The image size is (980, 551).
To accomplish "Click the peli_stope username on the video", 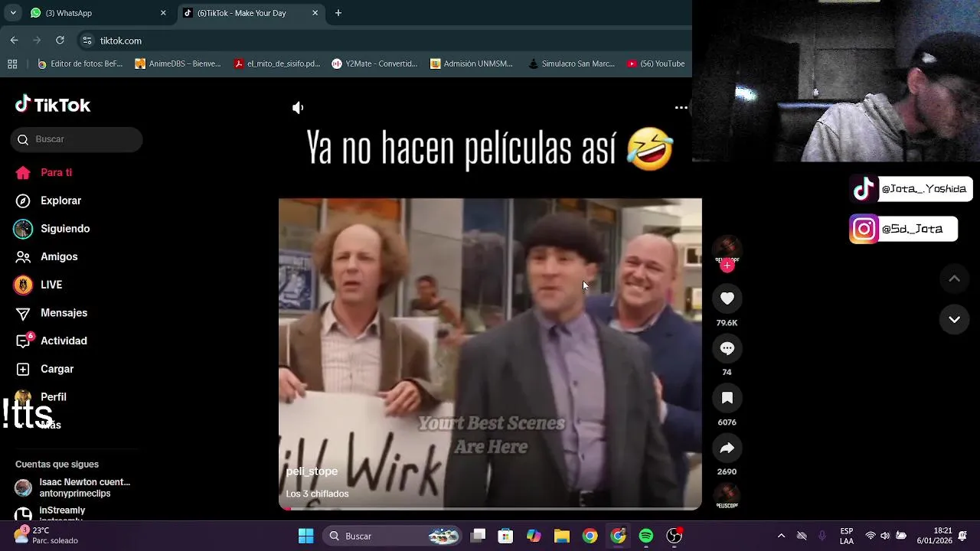I will pos(312,471).
